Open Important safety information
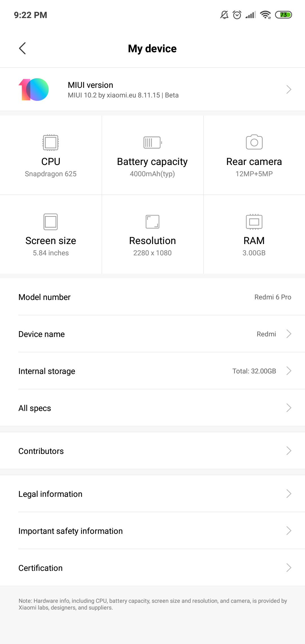 coord(152,531)
